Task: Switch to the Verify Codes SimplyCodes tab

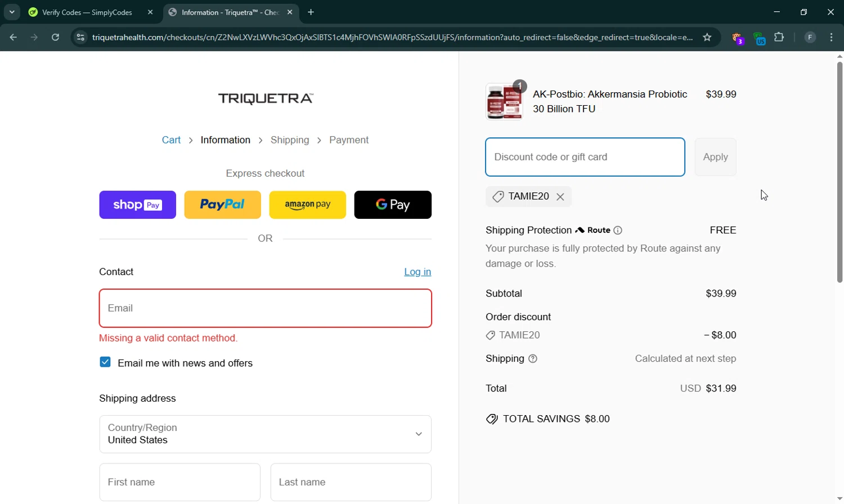Action: click(87, 12)
